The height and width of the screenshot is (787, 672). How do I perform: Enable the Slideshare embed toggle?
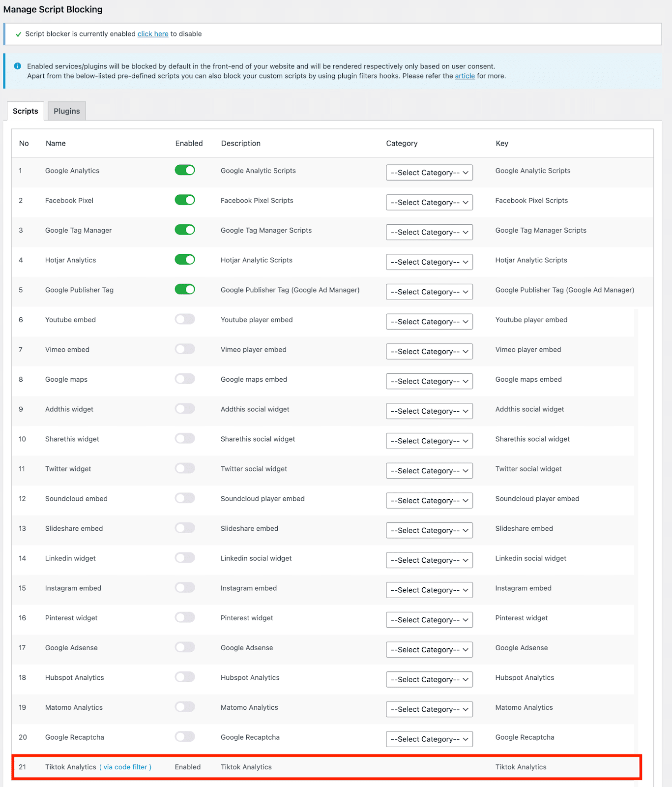point(185,528)
